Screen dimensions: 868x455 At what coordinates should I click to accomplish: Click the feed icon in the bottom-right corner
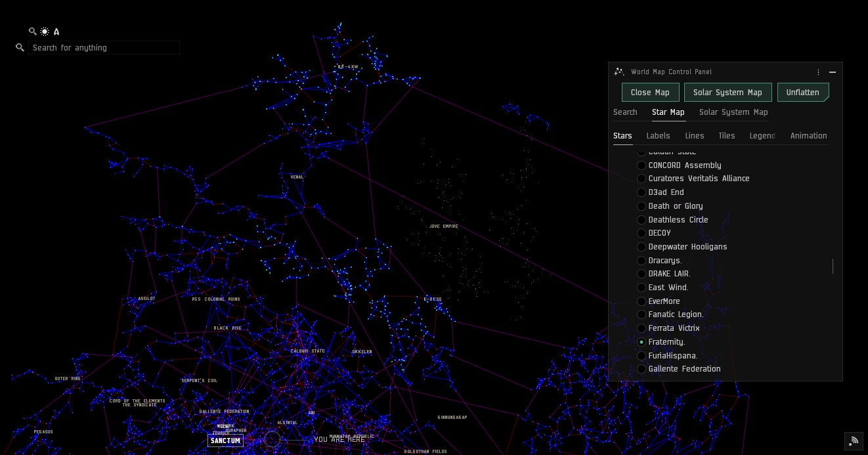point(854,441)
